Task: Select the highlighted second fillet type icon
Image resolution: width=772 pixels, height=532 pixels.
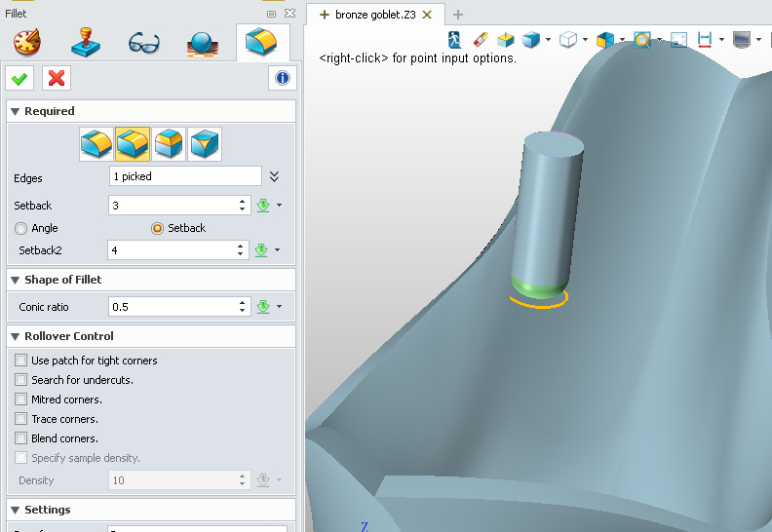Action: coord(133,144)
